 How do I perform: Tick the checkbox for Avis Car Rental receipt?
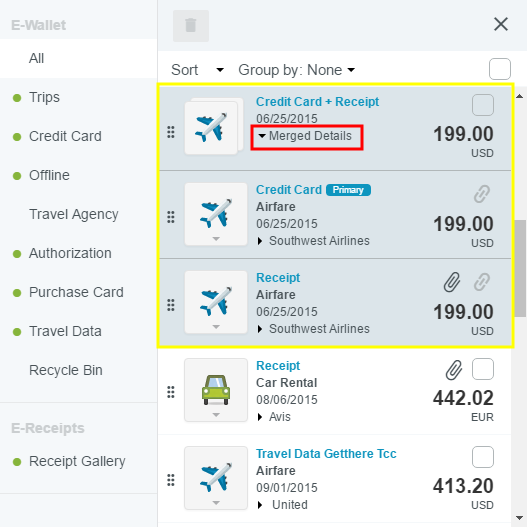[483, 369]
